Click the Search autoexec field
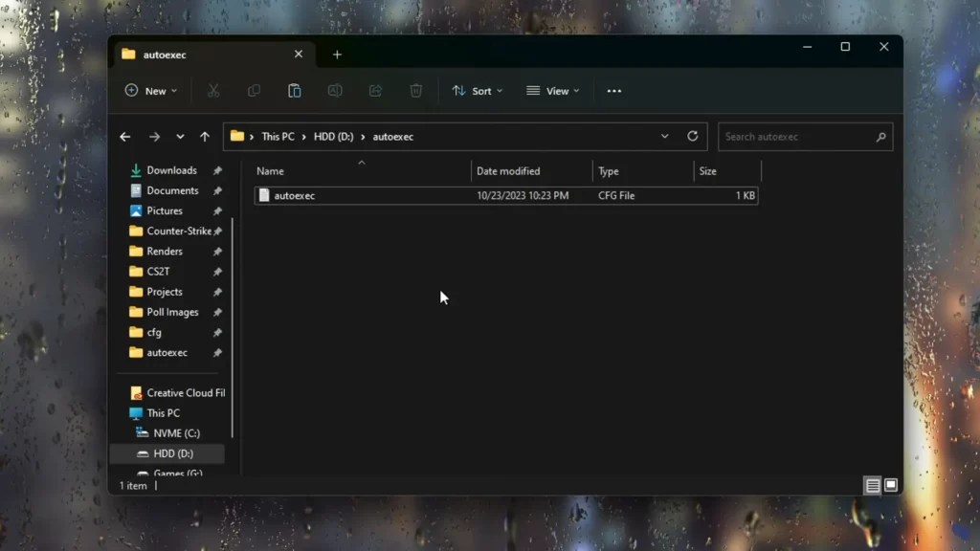The height and width of the screenshot is (551, 980). [805, 136]
